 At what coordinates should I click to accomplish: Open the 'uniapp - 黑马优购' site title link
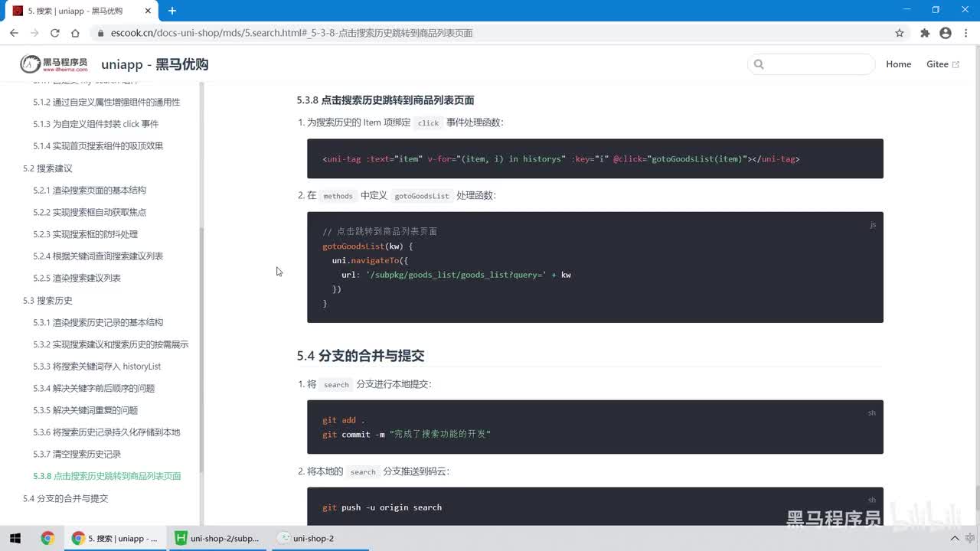point(155,64)
